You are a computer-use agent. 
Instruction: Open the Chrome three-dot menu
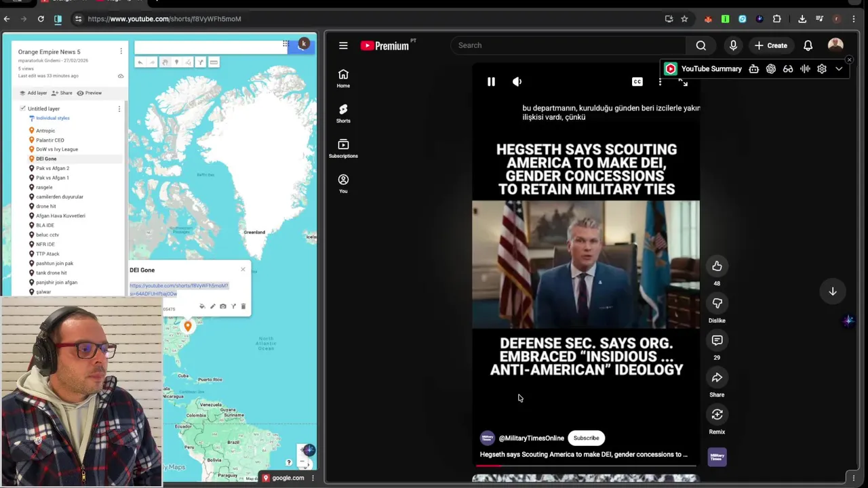pos(854,19)
